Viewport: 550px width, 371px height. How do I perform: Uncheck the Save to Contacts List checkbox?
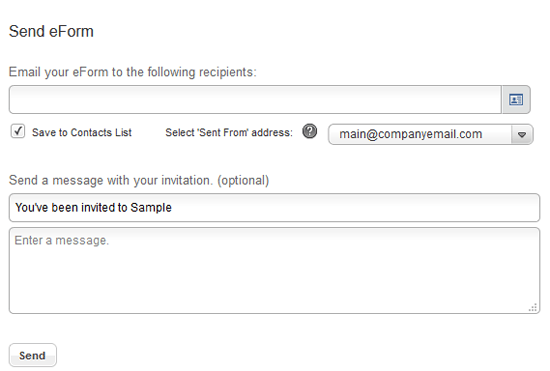click(x=18, y=131)
